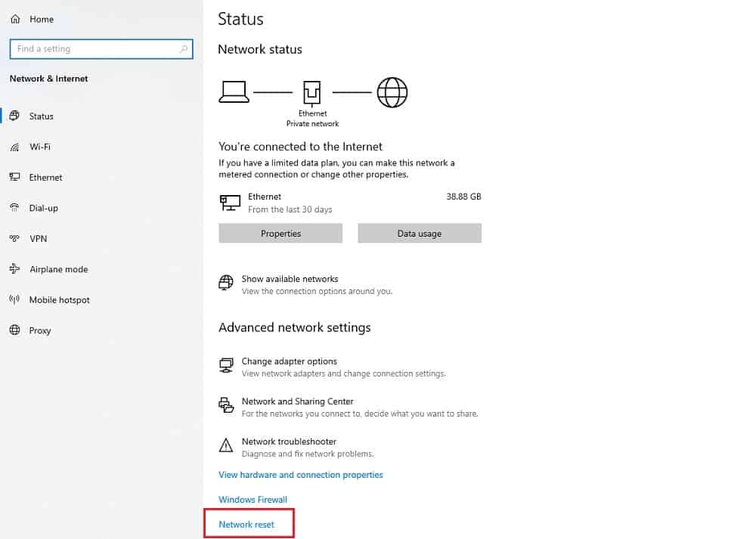Open the Windows Firewall link
This screenshot has width=756, height=539.
[253, 500]
